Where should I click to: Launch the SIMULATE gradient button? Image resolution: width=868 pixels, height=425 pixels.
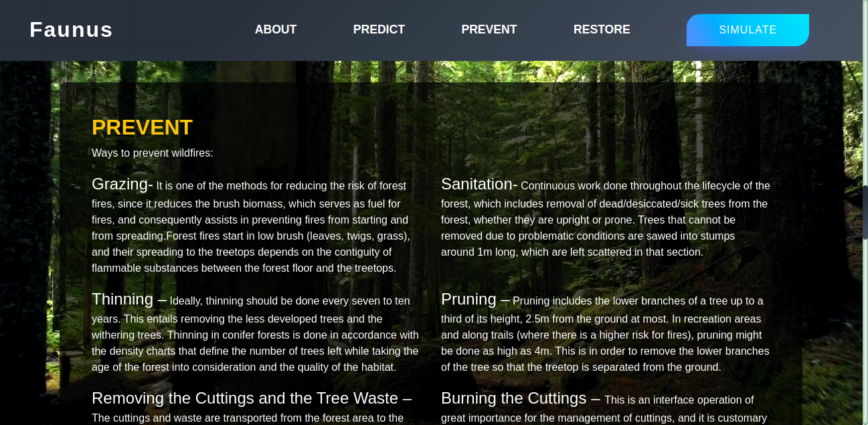(x=748, y=30)
